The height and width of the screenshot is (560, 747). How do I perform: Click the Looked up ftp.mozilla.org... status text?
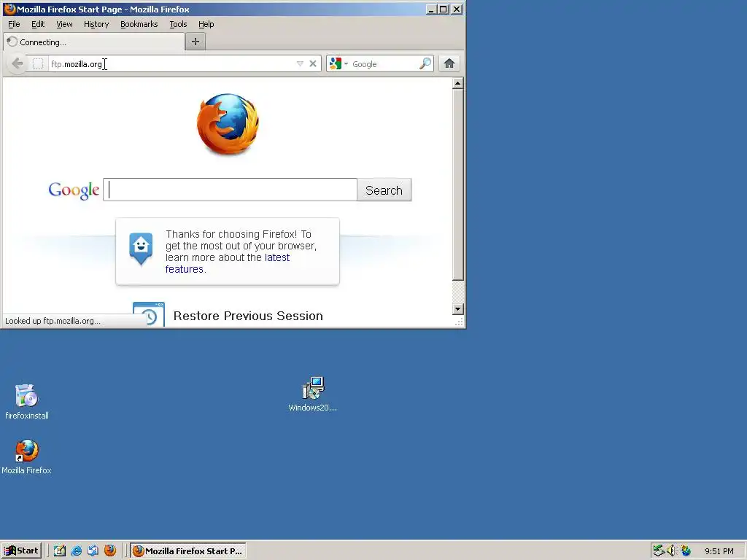[x=53, y=321]
